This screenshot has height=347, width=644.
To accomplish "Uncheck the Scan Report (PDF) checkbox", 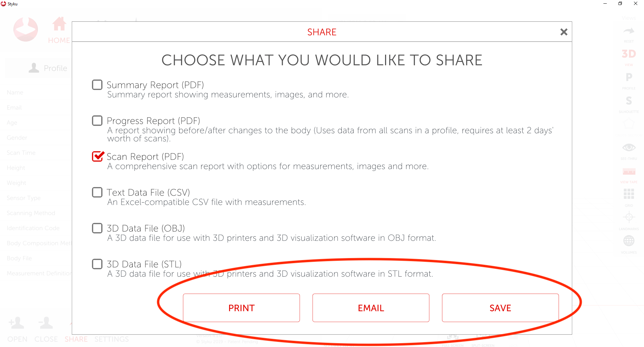I will pyautogui.click(x=97, y=156).
